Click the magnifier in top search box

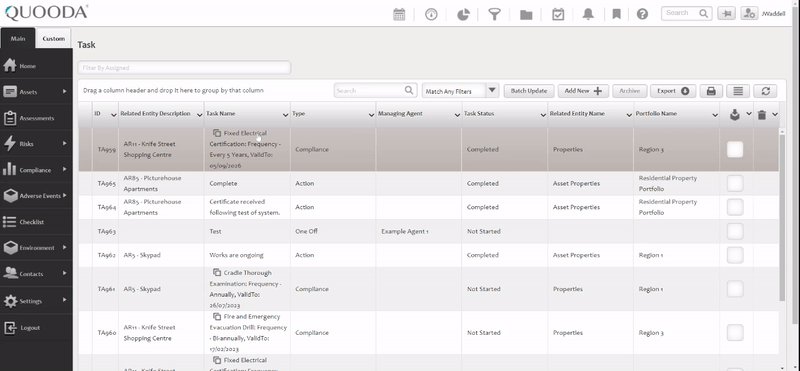(x=703, y=13)
